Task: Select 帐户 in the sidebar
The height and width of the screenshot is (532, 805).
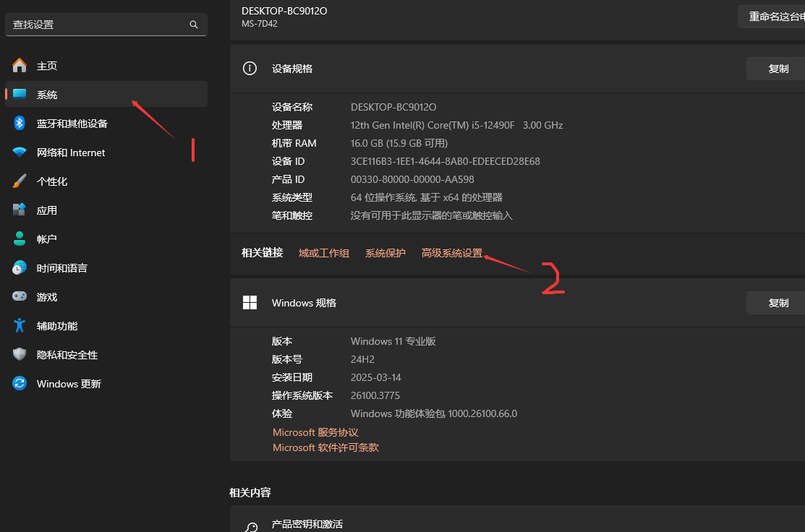Action: (46, 239)
